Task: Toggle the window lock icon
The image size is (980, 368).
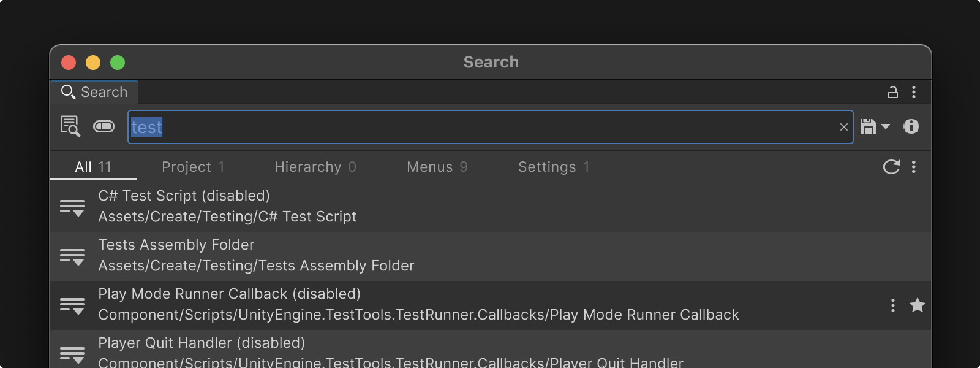Action: point(893,92)
